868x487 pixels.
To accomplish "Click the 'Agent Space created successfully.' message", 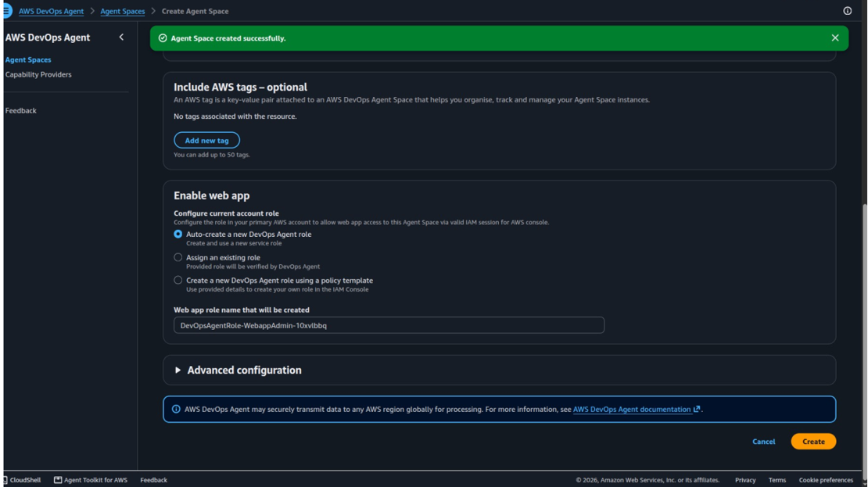I will coord(228,38).
